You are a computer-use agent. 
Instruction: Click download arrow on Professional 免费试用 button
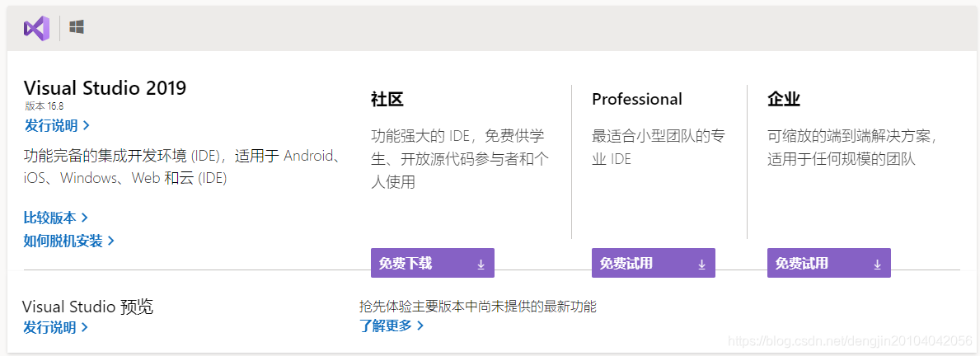tap(702, 265)
